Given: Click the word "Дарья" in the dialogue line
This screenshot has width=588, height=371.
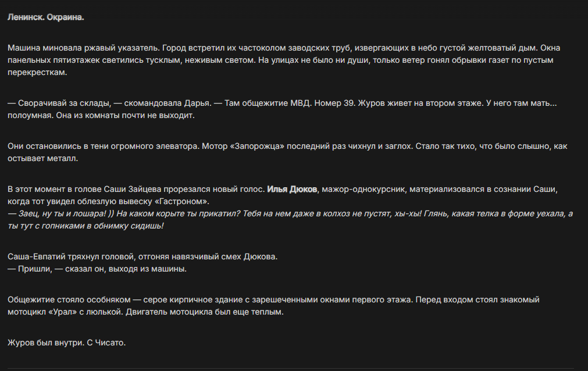Looking at the screenshot, I should tap(197, 103).
